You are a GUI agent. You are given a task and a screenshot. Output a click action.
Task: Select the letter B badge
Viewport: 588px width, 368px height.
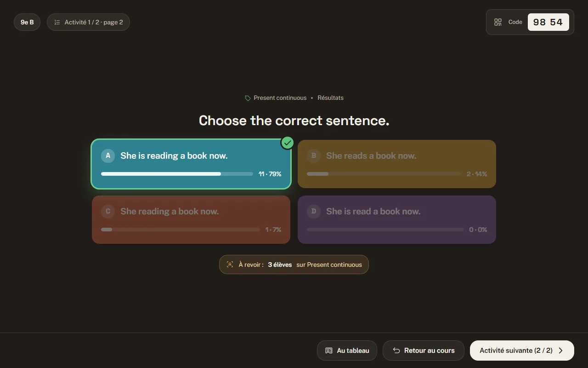[x=314, y=155]
